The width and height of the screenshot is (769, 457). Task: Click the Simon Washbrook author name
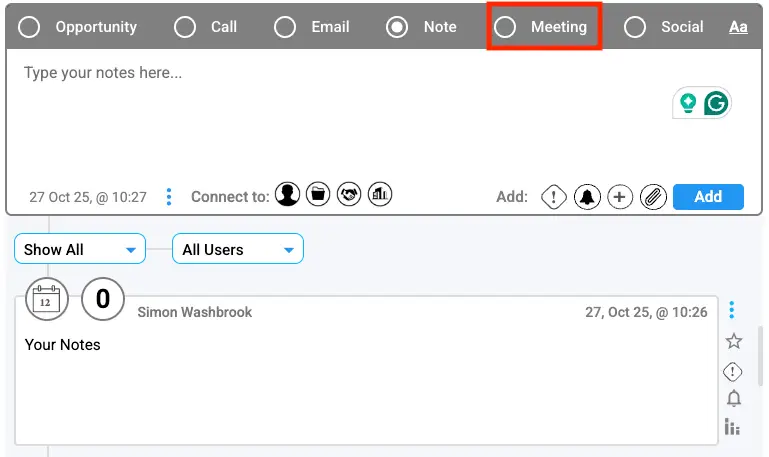(x=194, y=312)
